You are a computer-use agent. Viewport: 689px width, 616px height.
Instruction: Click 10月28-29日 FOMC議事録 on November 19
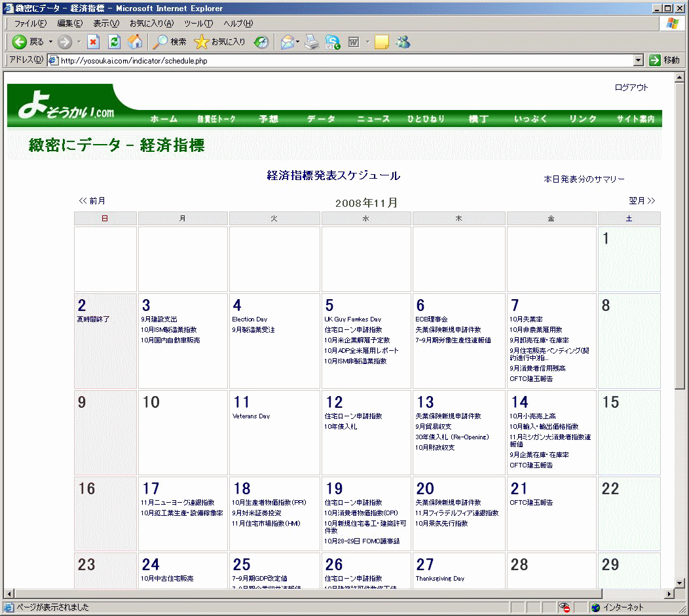pyautogui.click(x=362, y=541)
